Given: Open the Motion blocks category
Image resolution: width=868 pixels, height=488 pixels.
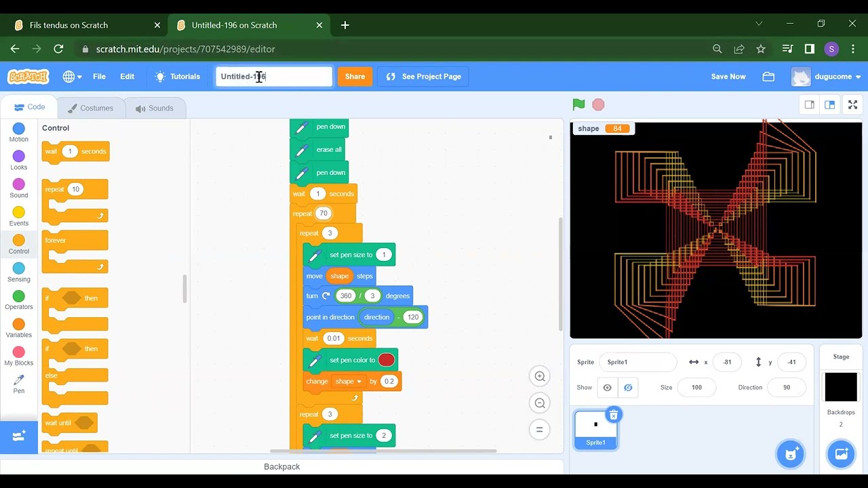Looking at the screenshot, I should pyautogui.click(x=19, y=133).
